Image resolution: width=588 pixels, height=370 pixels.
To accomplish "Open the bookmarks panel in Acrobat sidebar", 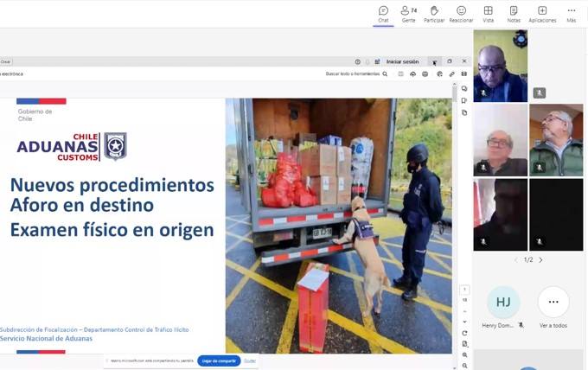I will click(464, 100).
